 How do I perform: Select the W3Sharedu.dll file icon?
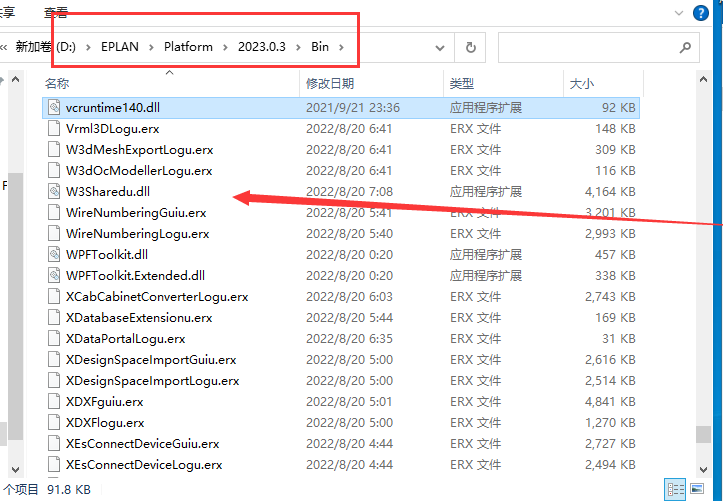54,191
